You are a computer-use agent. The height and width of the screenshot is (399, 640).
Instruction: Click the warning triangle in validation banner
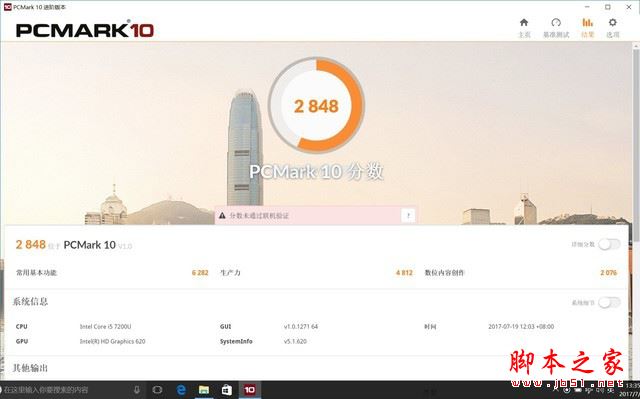(222, 215)
